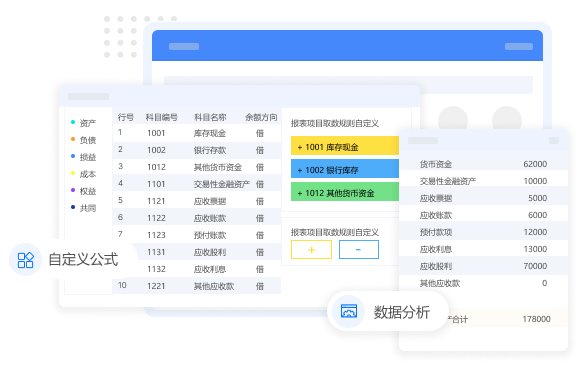Viewport: 576px width, 380px height.
Task: Click the 行号 column header
Action: pos(126,117)
